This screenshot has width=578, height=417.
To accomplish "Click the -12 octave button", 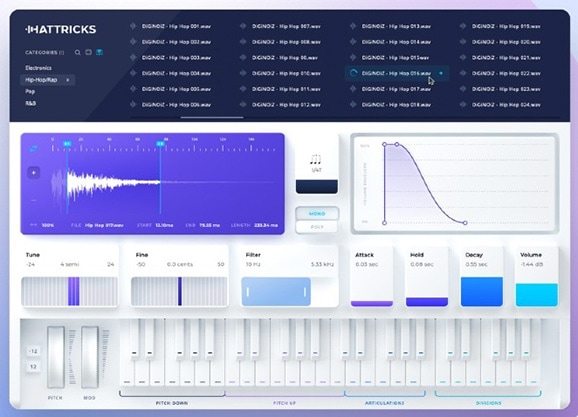I will tap(33, 351).
